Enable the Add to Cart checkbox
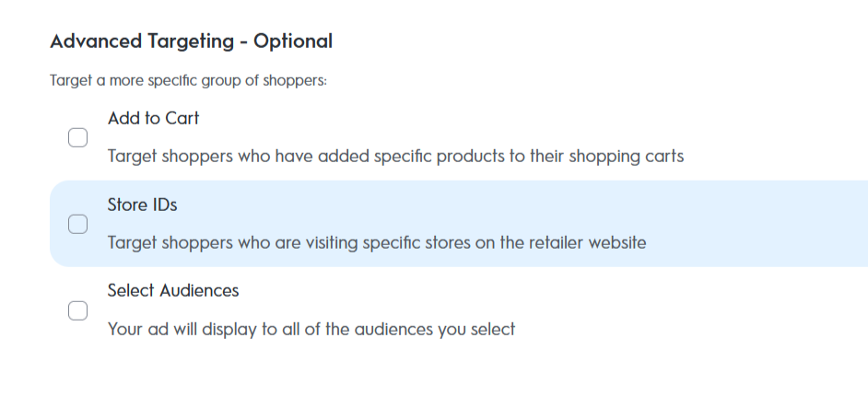868x408 pixels. 77,138
